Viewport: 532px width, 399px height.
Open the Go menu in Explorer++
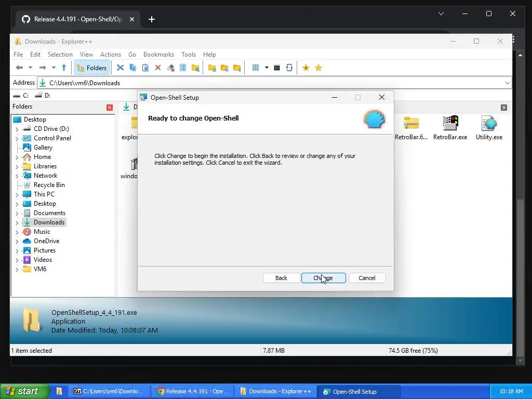pyautogui.click(x=132, y=54)
